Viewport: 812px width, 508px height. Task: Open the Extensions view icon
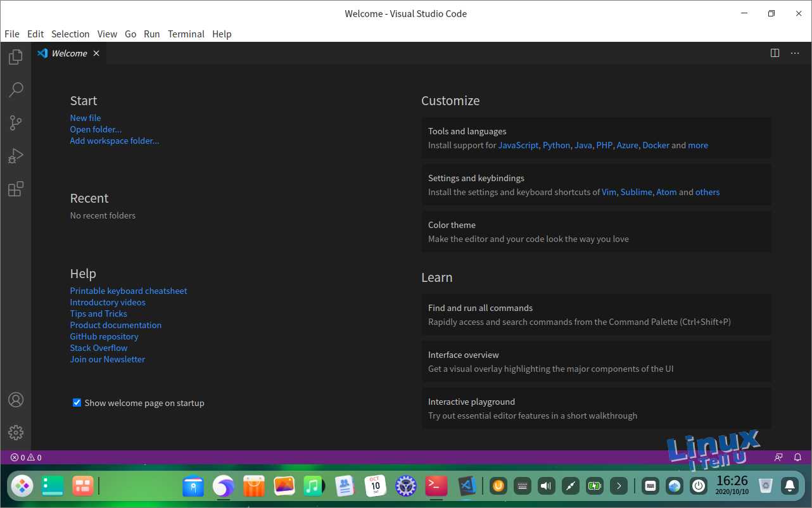(16, 189)
